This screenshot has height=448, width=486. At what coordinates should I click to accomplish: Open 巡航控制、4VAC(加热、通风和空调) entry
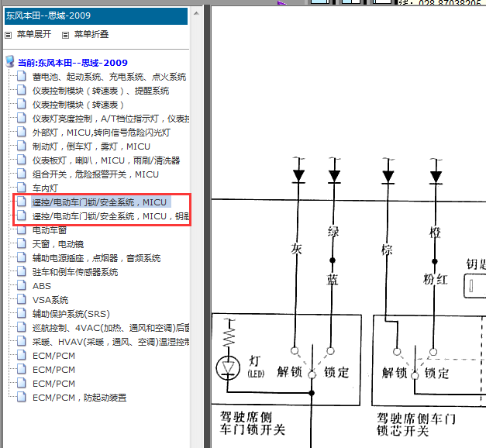tap(111, 328)
